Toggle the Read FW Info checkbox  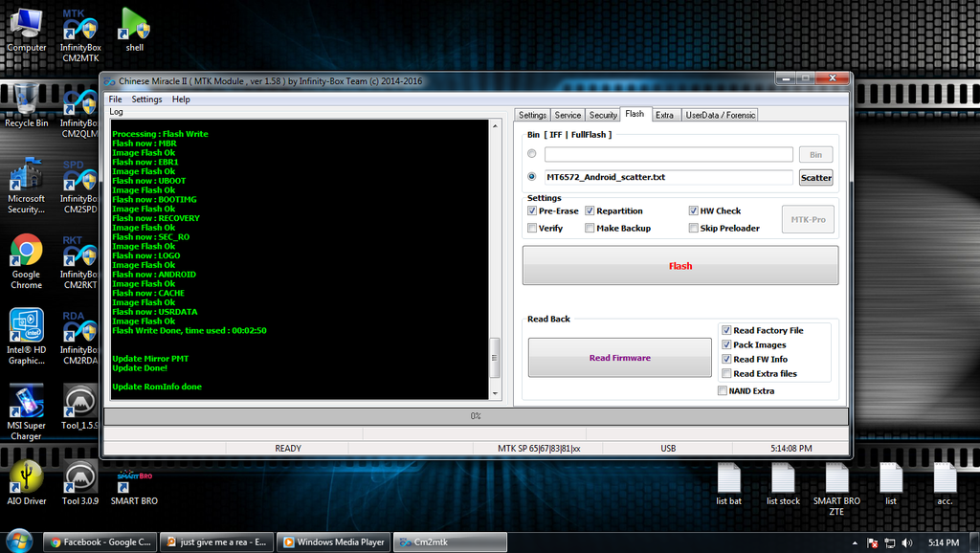point(726,359)
